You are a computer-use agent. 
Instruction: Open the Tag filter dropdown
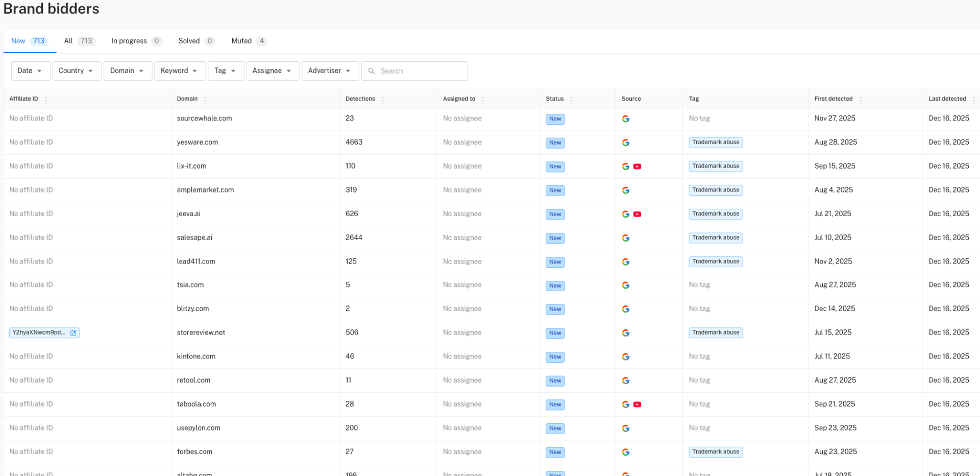(x=226, y=71)
